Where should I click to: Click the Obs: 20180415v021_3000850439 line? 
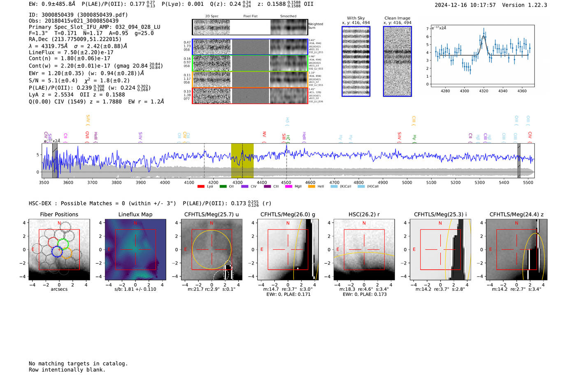coord(74,21)
